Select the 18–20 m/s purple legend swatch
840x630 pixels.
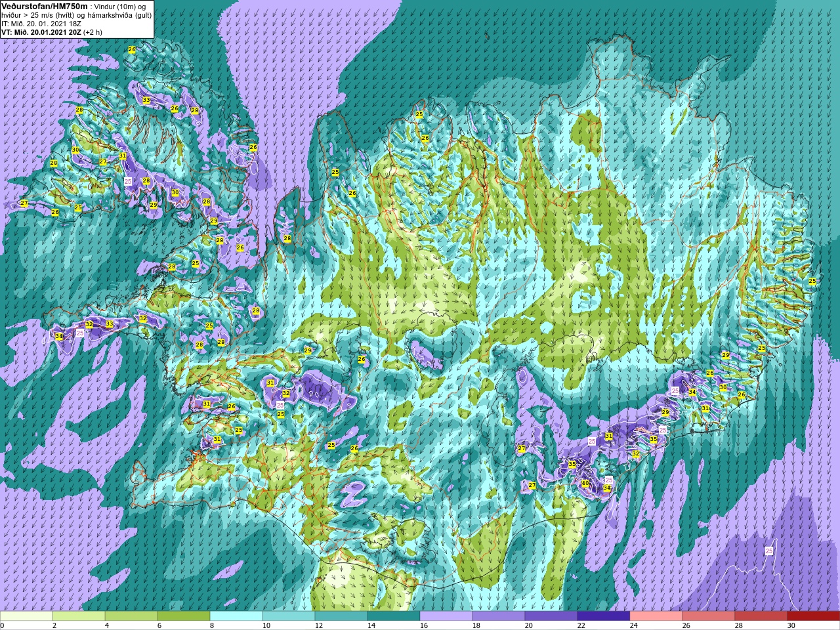tap(499, 616)
